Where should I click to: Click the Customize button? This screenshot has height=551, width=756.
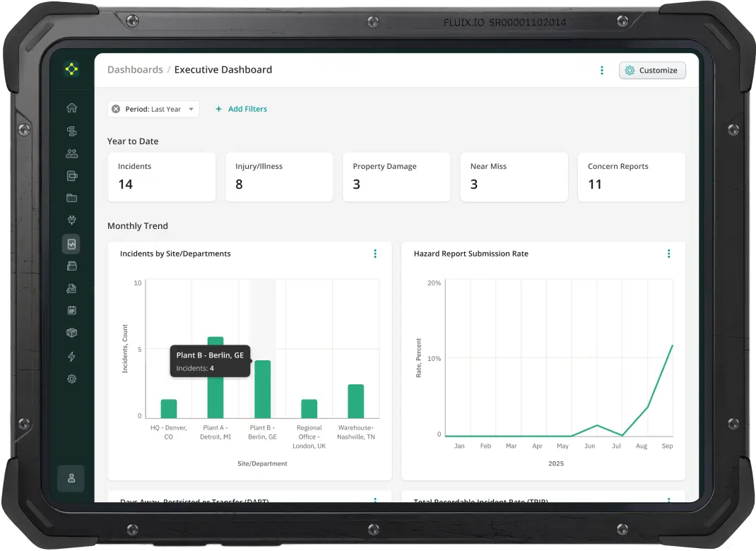[651, 70]
